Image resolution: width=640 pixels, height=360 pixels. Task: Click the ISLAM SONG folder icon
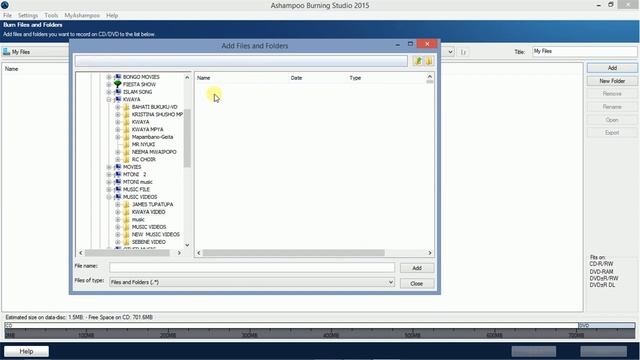pyautogui.click(x=118, y=92)
